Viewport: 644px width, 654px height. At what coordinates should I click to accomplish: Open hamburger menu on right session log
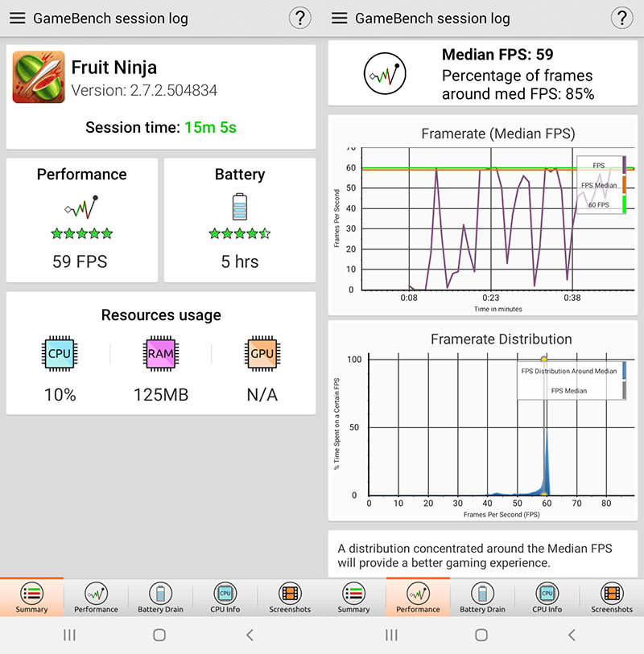[339, 18]
